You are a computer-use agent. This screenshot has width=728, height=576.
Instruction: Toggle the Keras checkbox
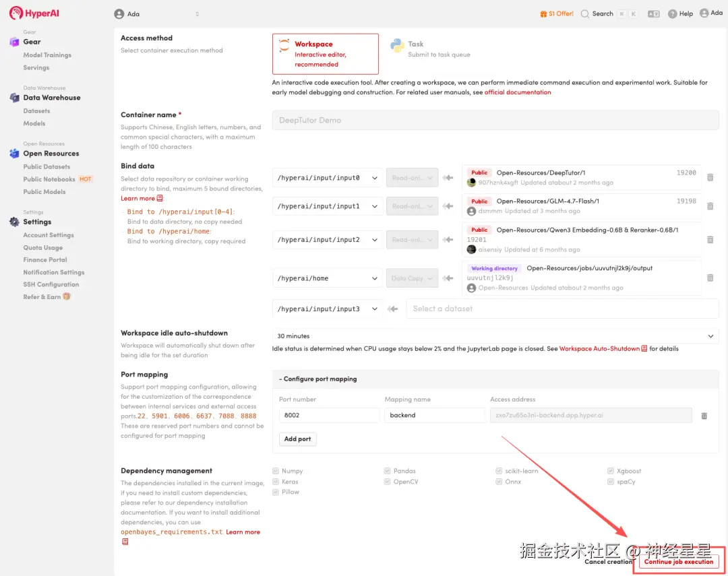pos(276,481)
